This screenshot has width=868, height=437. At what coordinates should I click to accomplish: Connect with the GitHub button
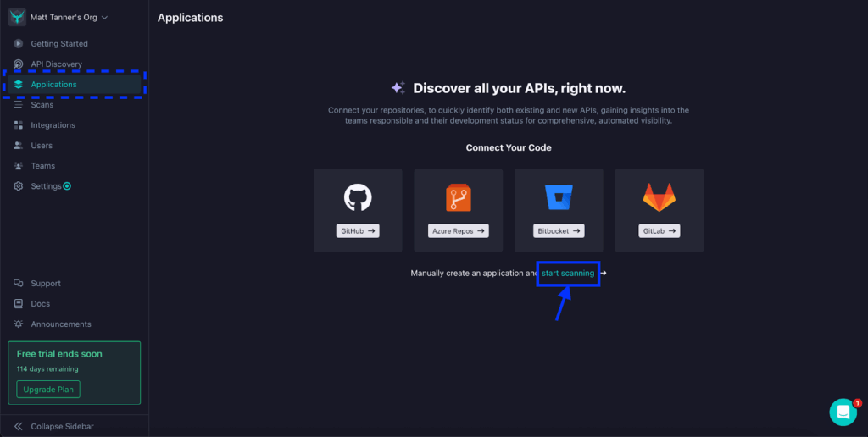tap(358, 230)
